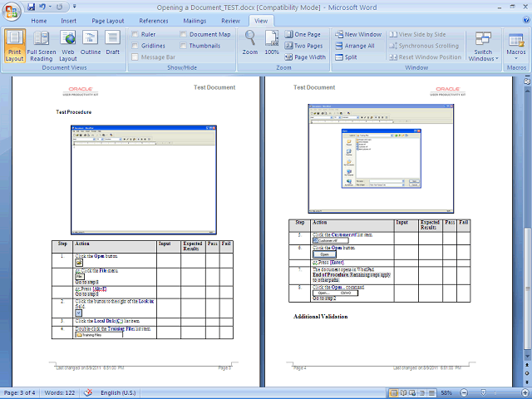Open the Zoom dialog
Image resolution: width=532 pixels, height=399 pixels.
click(x=250, y=43)
